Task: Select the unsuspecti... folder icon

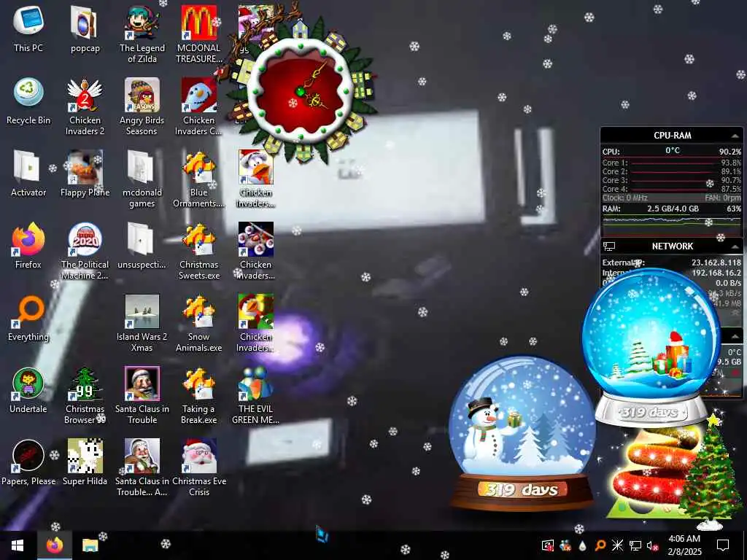Action: point(142,245)
